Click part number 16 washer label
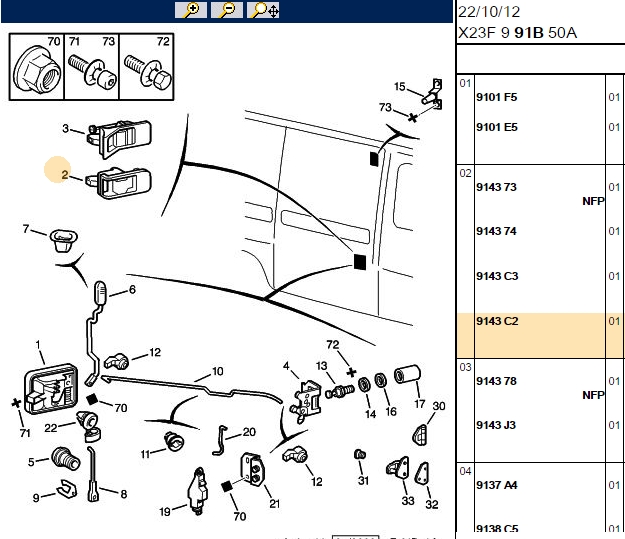The width and height of the screenshot is (625, 539). tap(391, 411)
